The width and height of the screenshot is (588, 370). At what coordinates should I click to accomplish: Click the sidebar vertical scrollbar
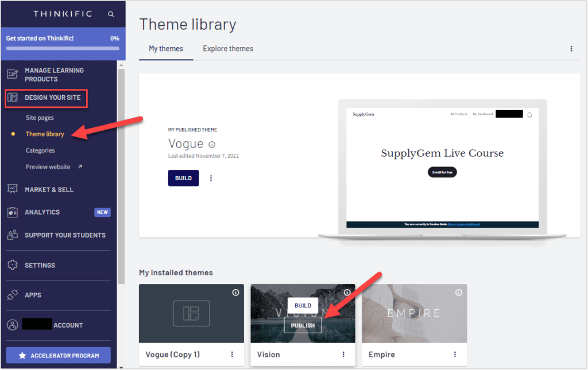(121, 176)
